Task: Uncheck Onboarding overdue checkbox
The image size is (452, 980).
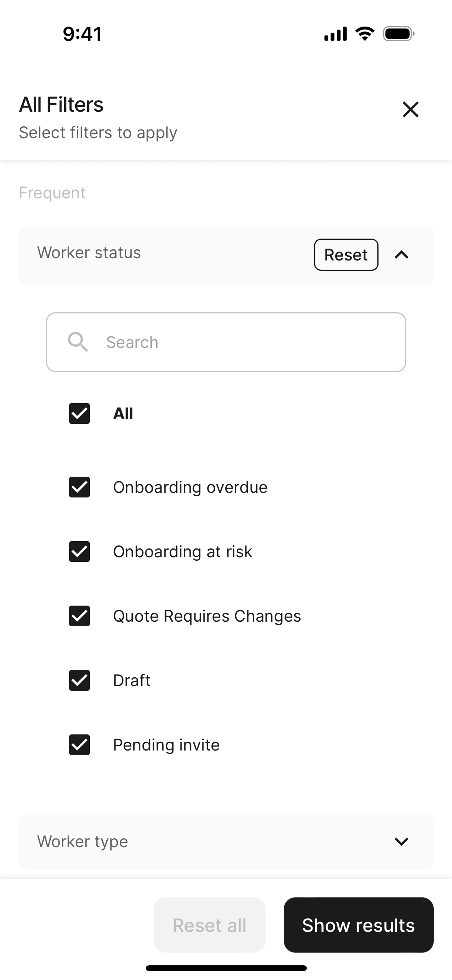Action: [x=80, y=487]
